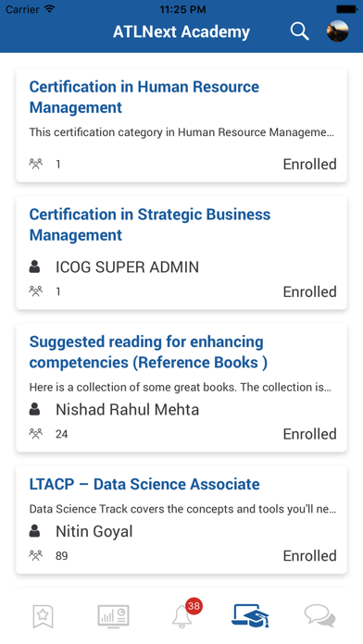Open Certification in Human Resource Management course
Image resolution: width=363 pixels, height=644 pixels.
(x=144, y=97)
